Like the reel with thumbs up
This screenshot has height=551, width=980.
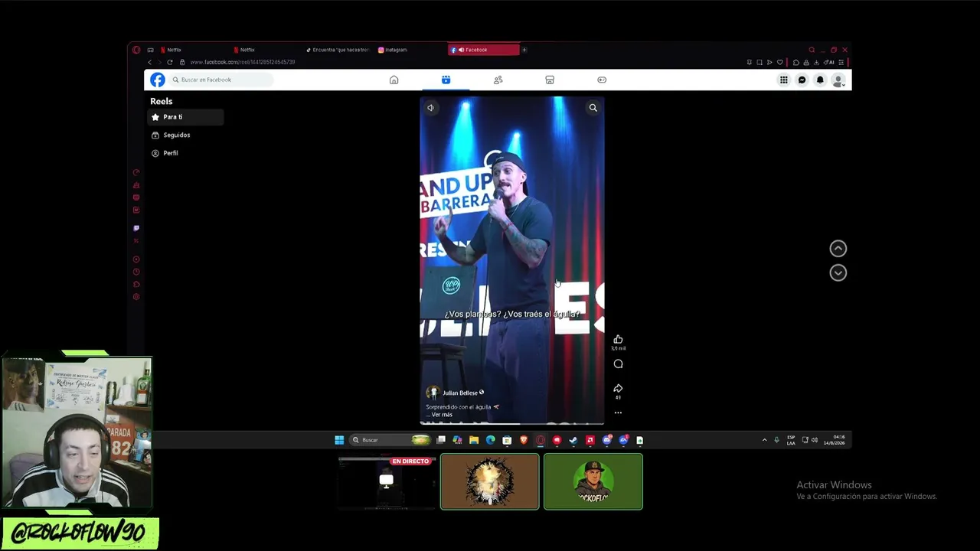(x=618, y=340)
